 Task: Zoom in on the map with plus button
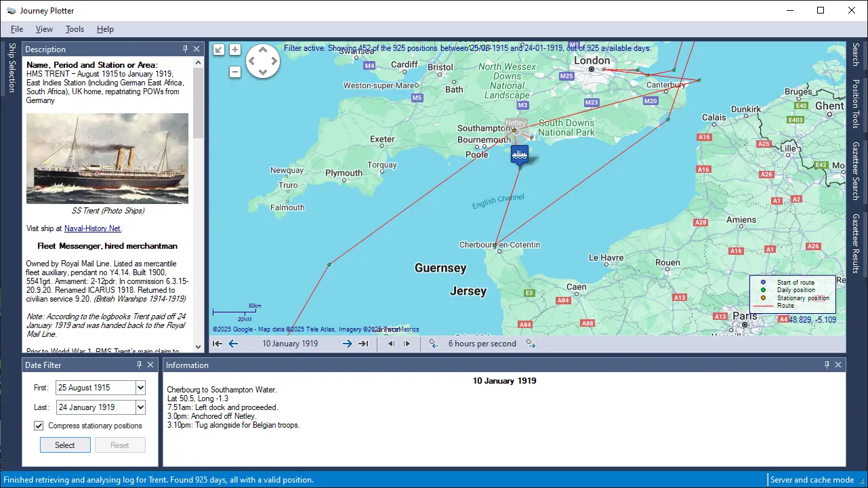235,49
